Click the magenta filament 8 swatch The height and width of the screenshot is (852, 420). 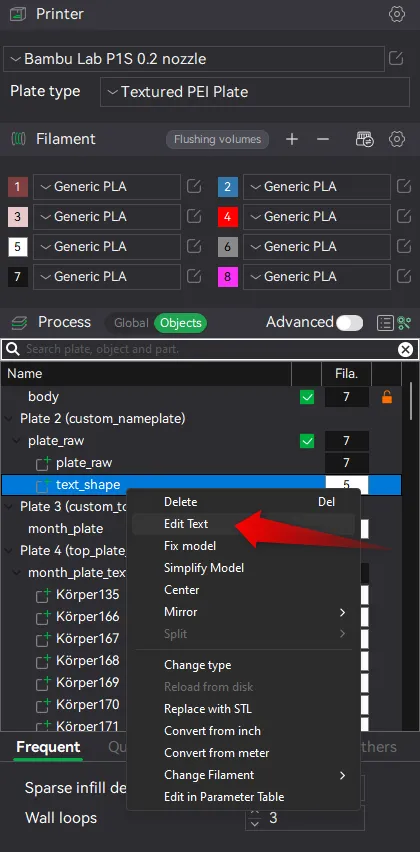[x=228, y=277]
